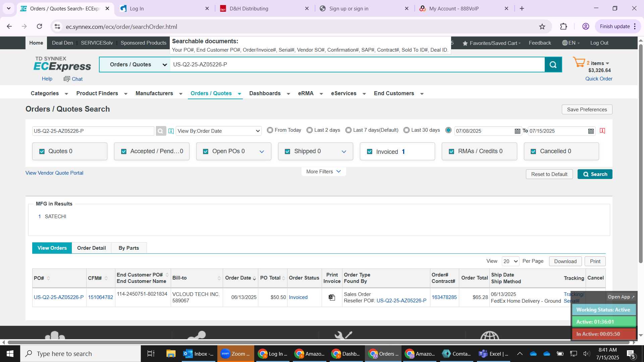Toggle the Shipped checkbox

[287, 152]
